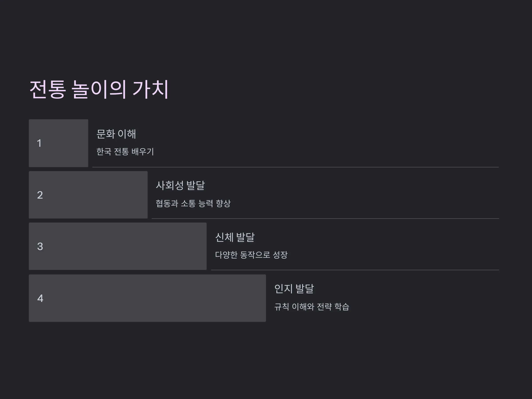This screenshot has height=399, width=532.
Task: Click the divider line under 신체 발달
Action: click(355, 270)
